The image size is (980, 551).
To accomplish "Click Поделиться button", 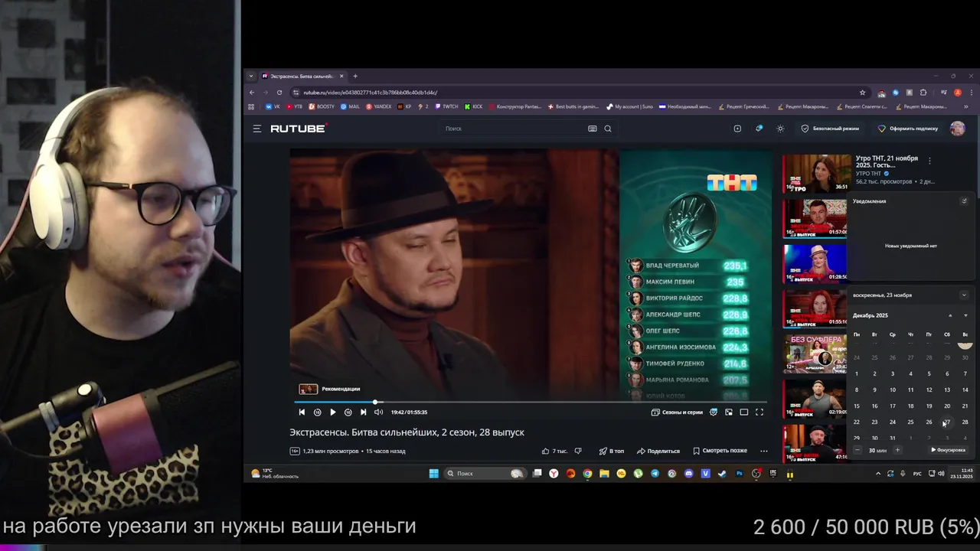I will [x=658, y=451].
